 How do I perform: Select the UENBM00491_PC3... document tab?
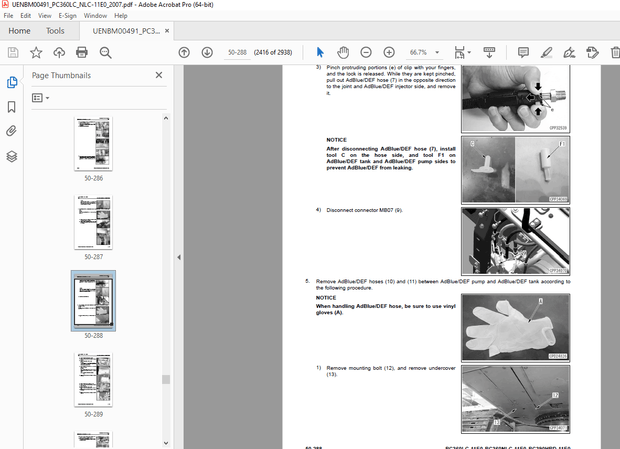point(126,31)
